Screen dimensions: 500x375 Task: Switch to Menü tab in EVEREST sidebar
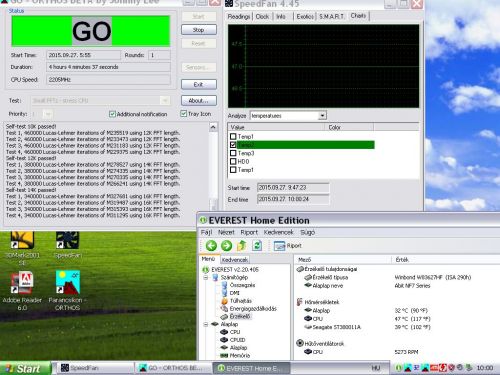208,259
